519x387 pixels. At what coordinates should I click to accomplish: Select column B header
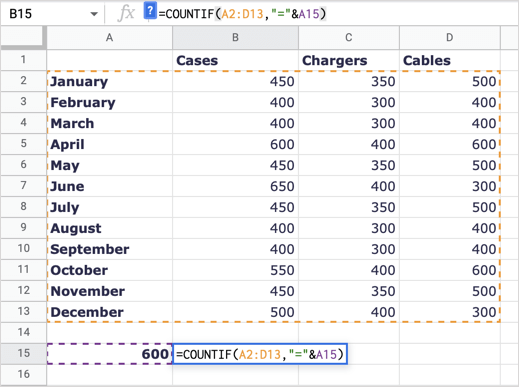coord(235,38)
